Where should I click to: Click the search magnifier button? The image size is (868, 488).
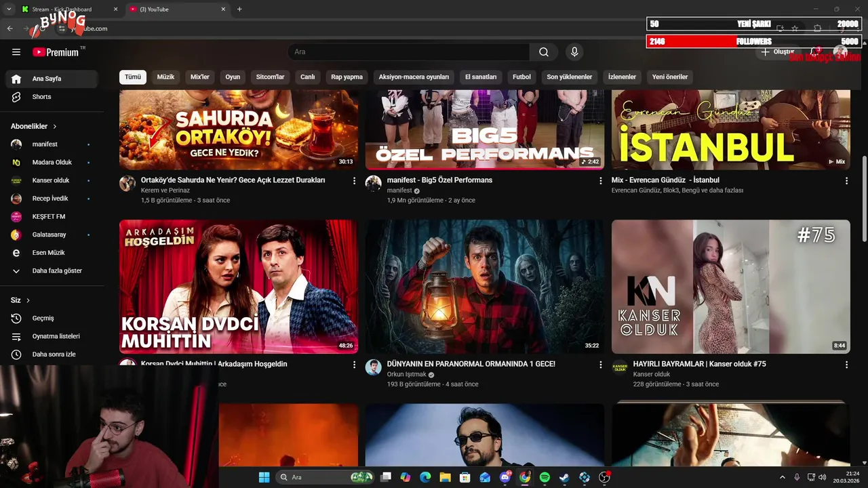(544, 52)
